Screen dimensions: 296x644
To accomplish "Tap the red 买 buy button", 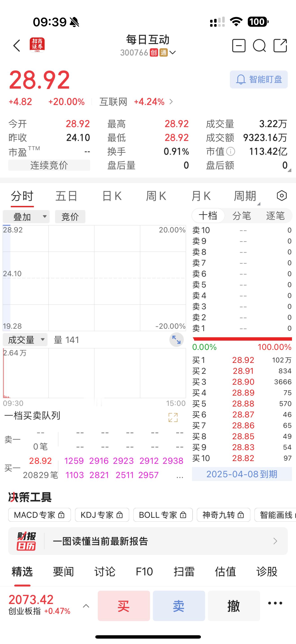I will [124, 606].
